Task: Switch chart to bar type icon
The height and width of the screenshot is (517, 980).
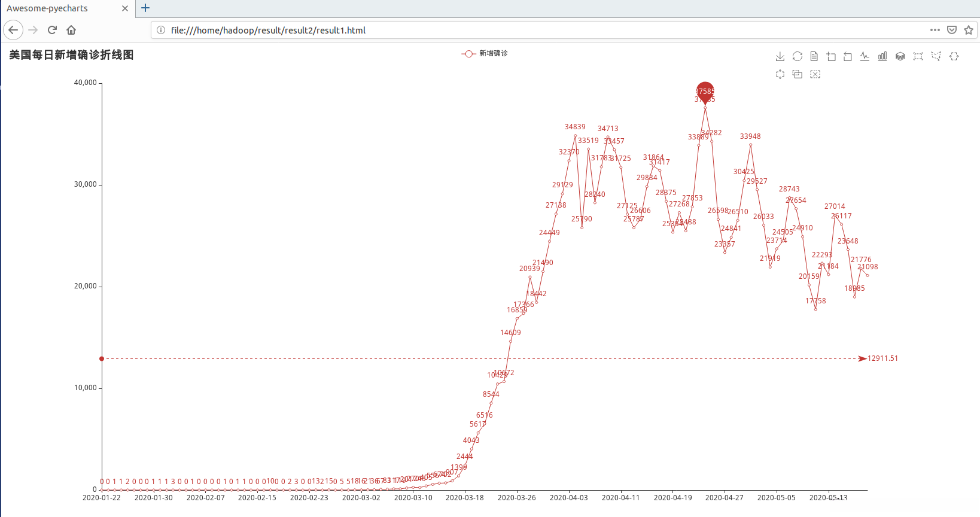Action: tap(882, 56)
